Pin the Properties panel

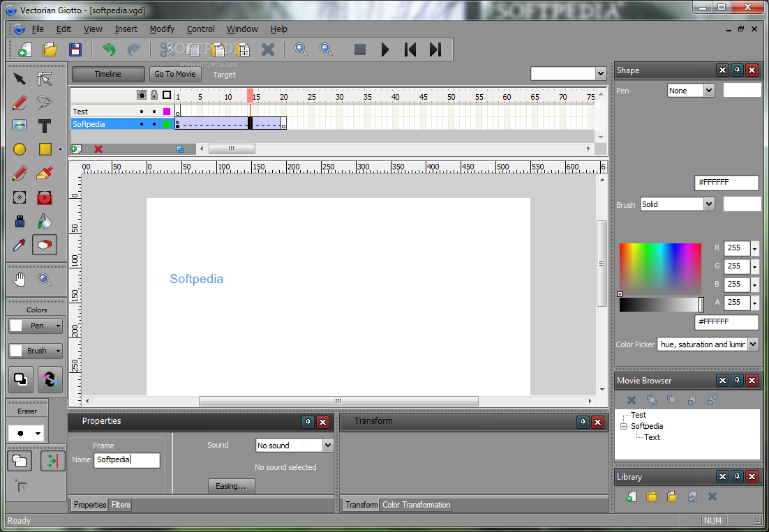click(x=308, y=422)
